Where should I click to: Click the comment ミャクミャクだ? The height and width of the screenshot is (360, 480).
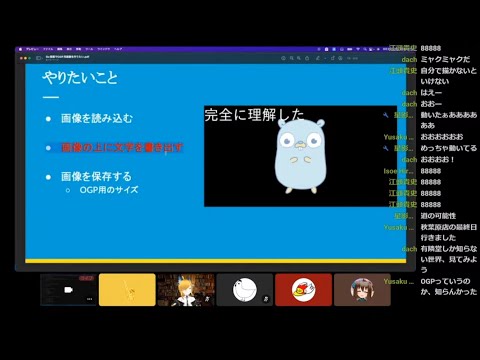pyautogui.click(x=445, y=59)
